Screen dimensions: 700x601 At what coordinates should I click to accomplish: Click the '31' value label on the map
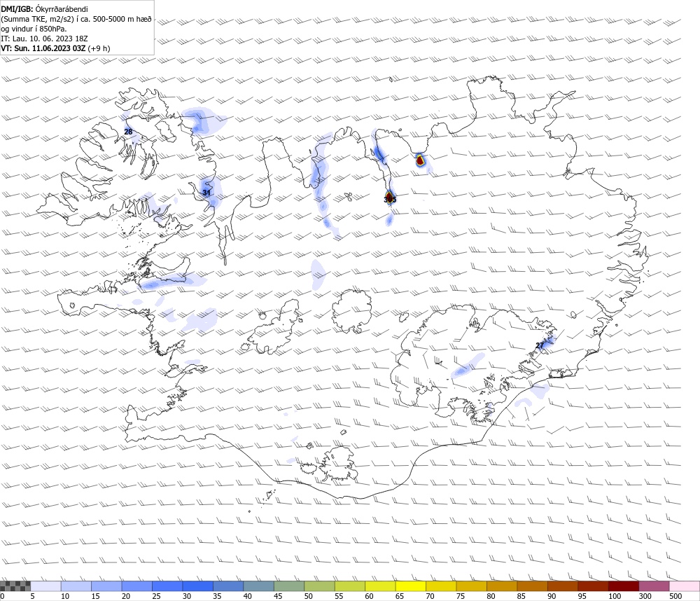pos(206,193)
